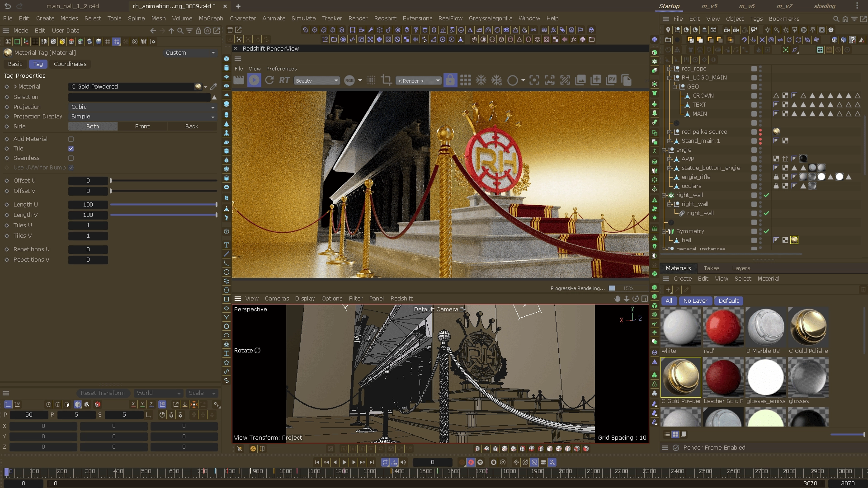Toggle the Tile checkbox

tap(71, 149)
